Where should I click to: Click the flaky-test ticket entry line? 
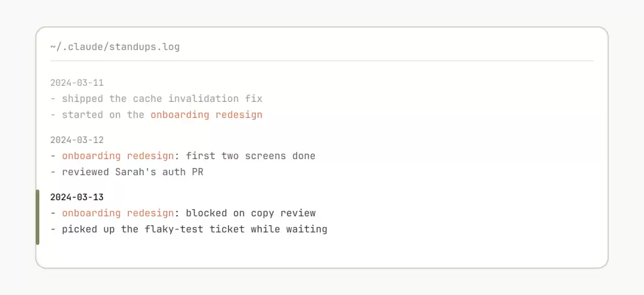coord(188,229)
